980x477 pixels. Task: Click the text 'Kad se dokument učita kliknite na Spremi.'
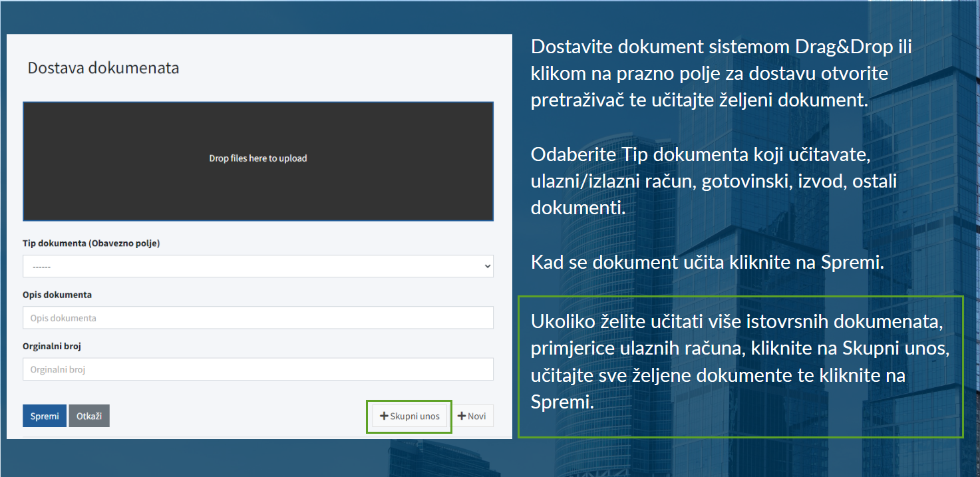[x=707, y=262]
